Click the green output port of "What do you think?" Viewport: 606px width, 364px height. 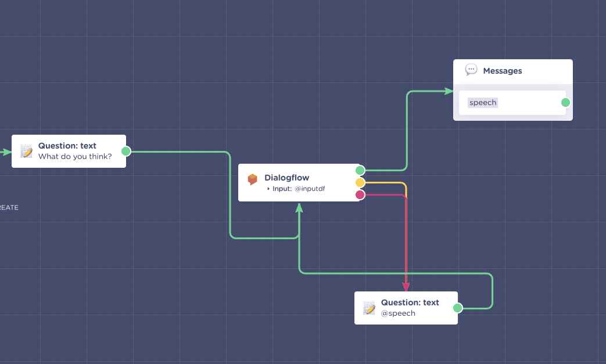125,150
